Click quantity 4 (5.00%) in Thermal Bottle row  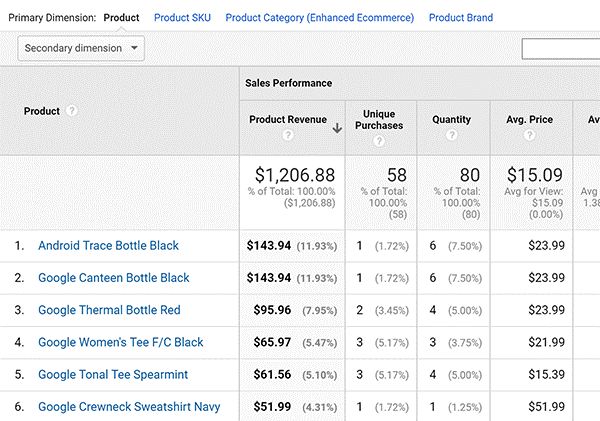pyautogui.click(x=455, y=310)
